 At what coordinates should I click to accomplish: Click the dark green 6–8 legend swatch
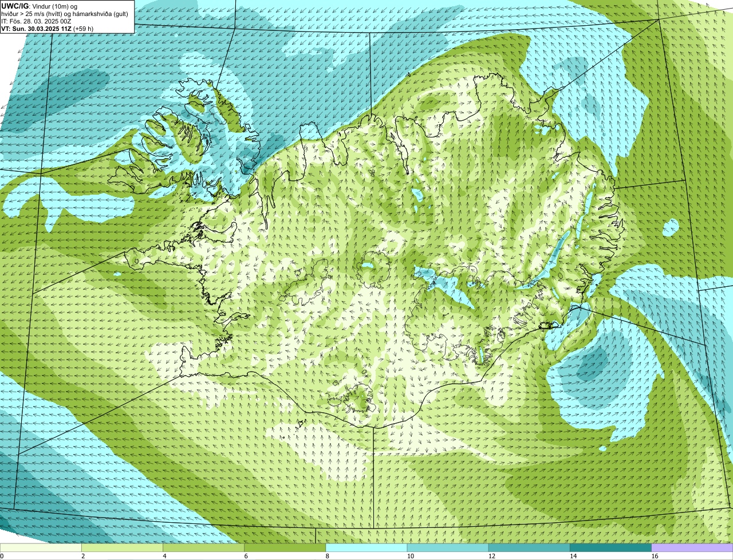285,547
